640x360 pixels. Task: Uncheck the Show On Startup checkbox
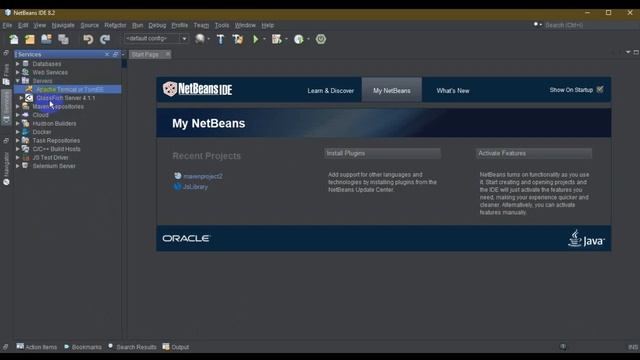pos(600,89)
